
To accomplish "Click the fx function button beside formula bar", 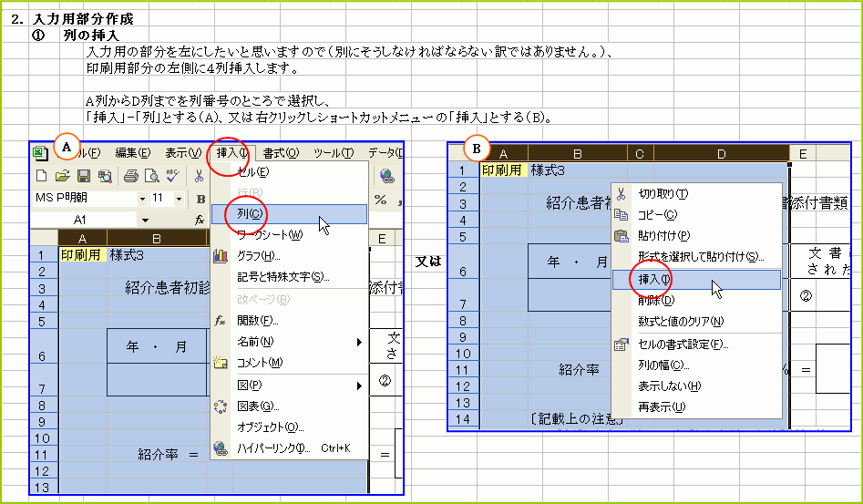I will pyautogui.click(x=200, y=220).
